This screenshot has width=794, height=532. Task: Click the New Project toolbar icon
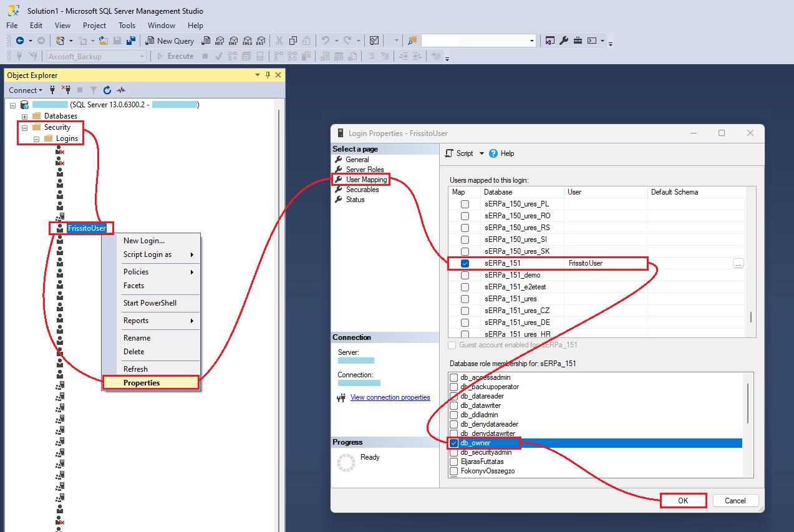pyautogui.click(x=60, y=41)
